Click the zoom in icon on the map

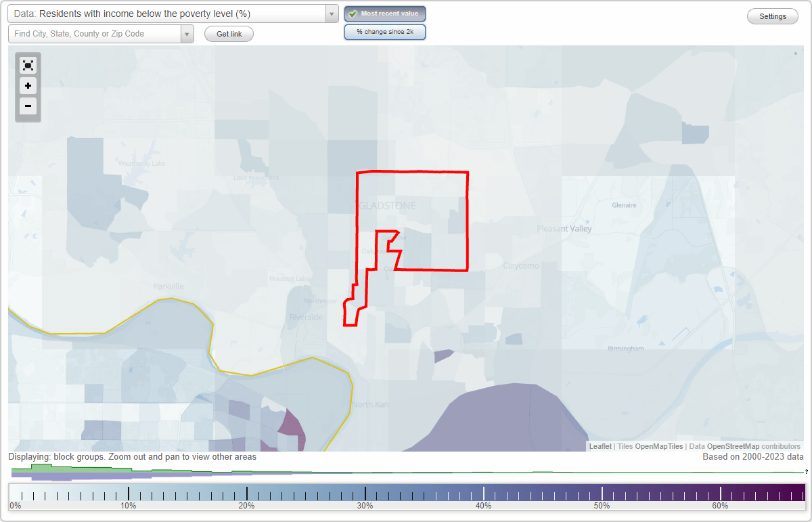point(28,86)
